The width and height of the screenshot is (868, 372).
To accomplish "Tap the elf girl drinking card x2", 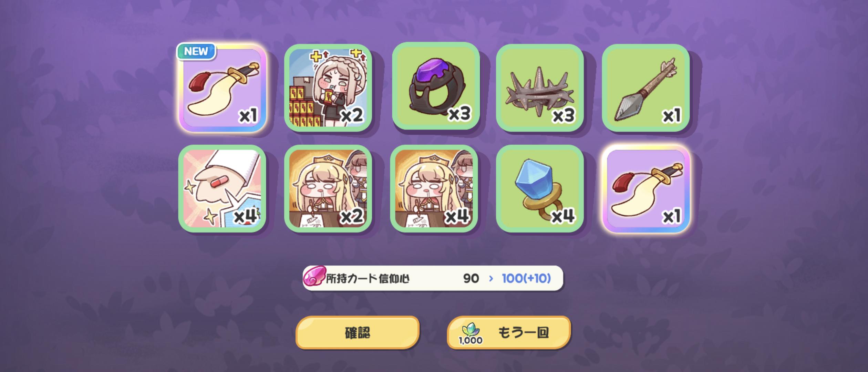I will pyautogui.click(x=328, y=88).
